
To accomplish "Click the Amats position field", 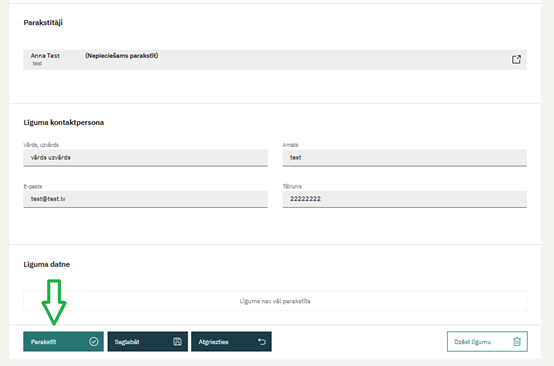I will click(x=405, y=158).
